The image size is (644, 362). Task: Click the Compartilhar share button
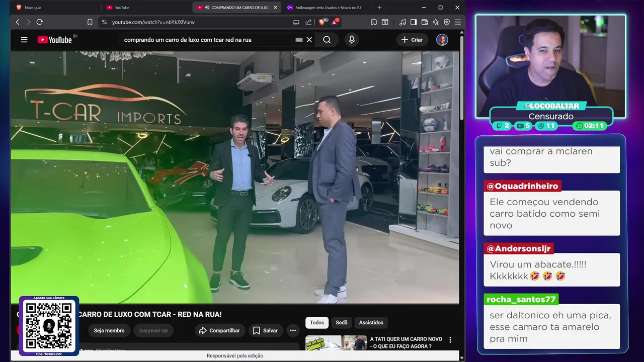pyautogui.click(x=219, y=330)
